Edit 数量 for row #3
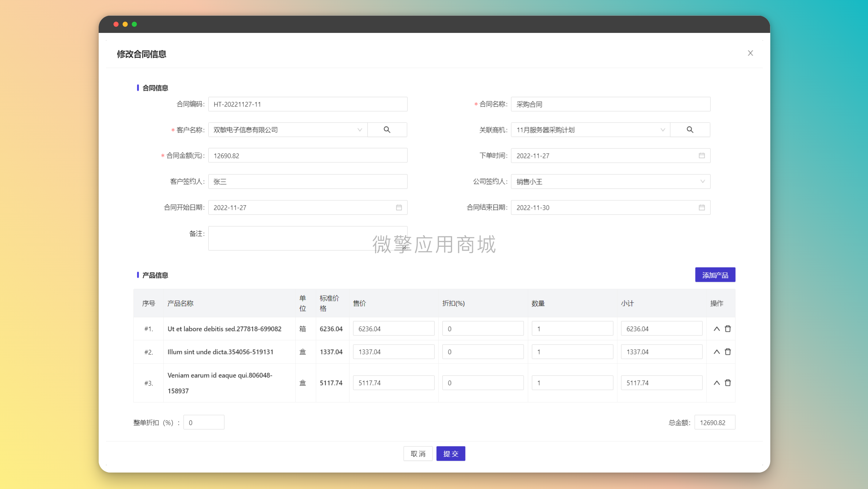Viewport: 868px width, 489px height. pyautogui.click(x=572, y=383)
